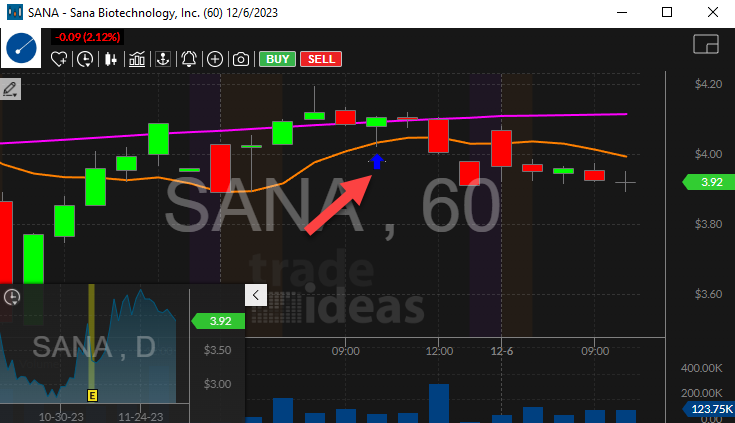Click the clock icon on the daily mini chart
Image resolution: width=735 pixels, height=423 pixels.
pos(12,297)
